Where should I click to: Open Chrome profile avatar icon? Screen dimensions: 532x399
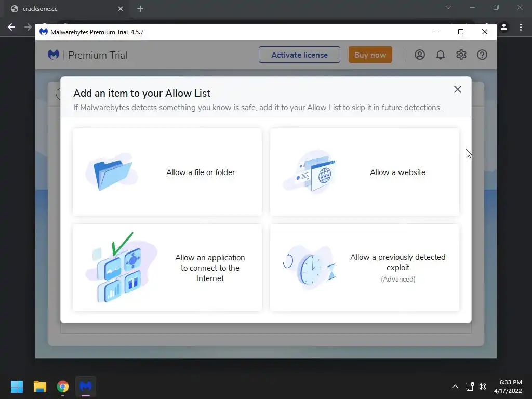click(504, 27)
